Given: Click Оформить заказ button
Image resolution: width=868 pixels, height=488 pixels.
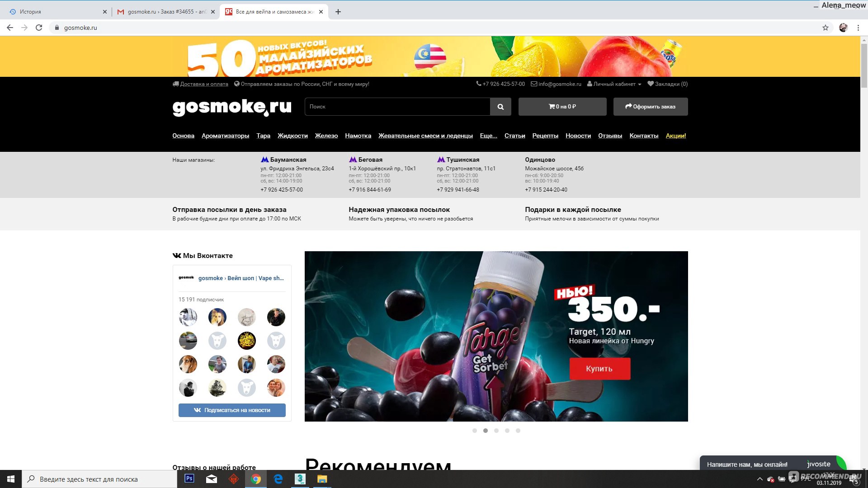Looking at the screenshot, I should (x=651, y=107).
